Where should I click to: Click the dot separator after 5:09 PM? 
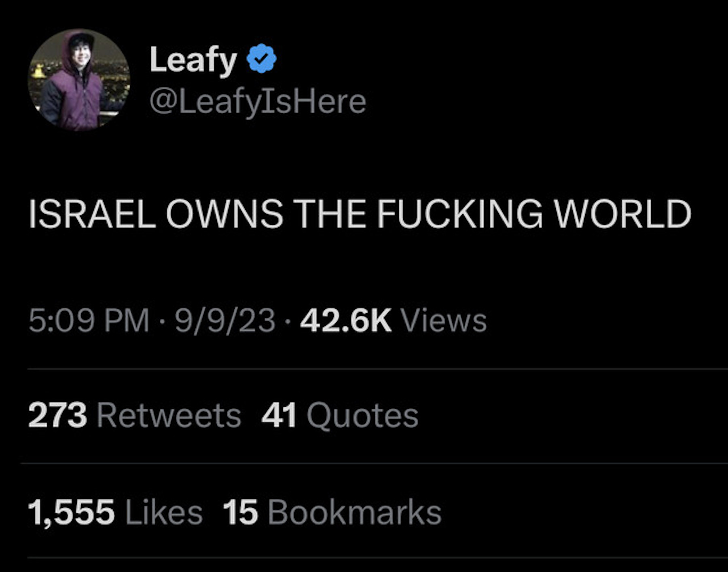(162, 321)
